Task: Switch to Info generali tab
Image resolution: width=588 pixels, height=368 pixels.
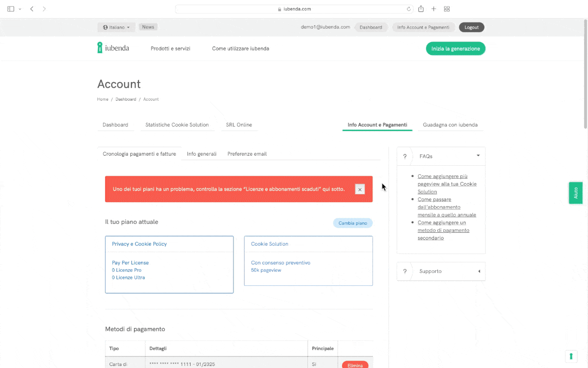Action: tap(201, 154)
